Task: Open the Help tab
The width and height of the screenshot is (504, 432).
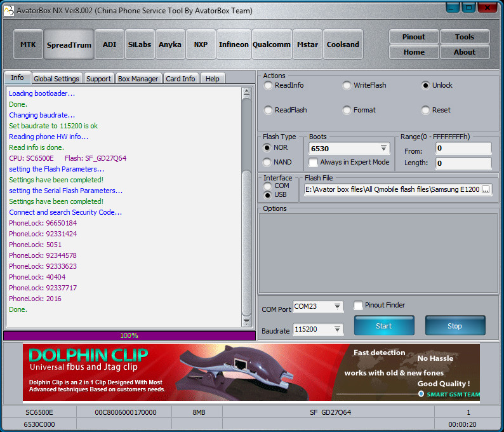Action: click(213, 79)
